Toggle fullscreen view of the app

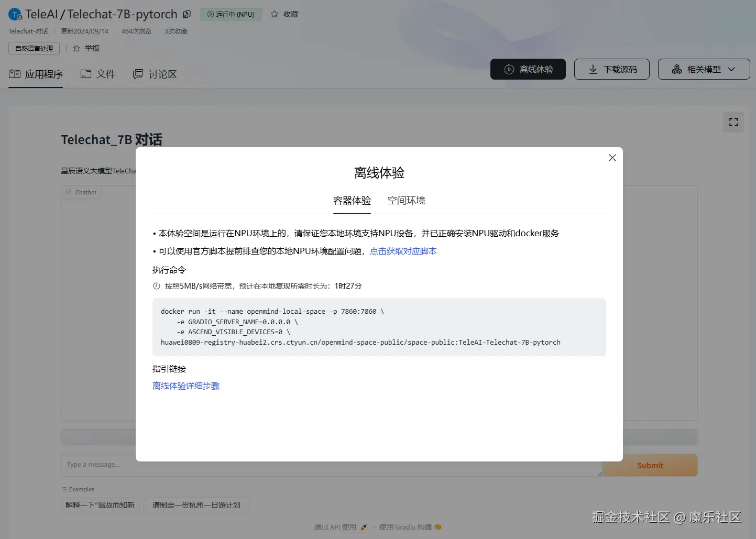733,122
